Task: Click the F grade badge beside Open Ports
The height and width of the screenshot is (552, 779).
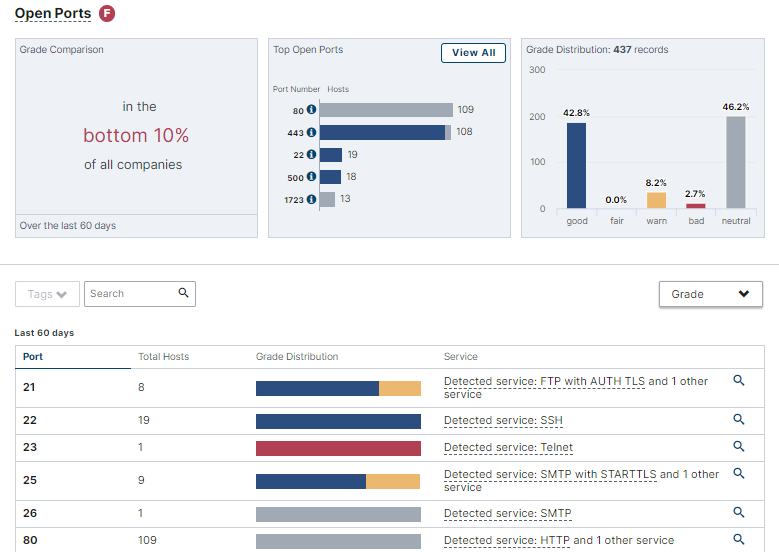Action: pyautogui.click(x=107, y=14)
